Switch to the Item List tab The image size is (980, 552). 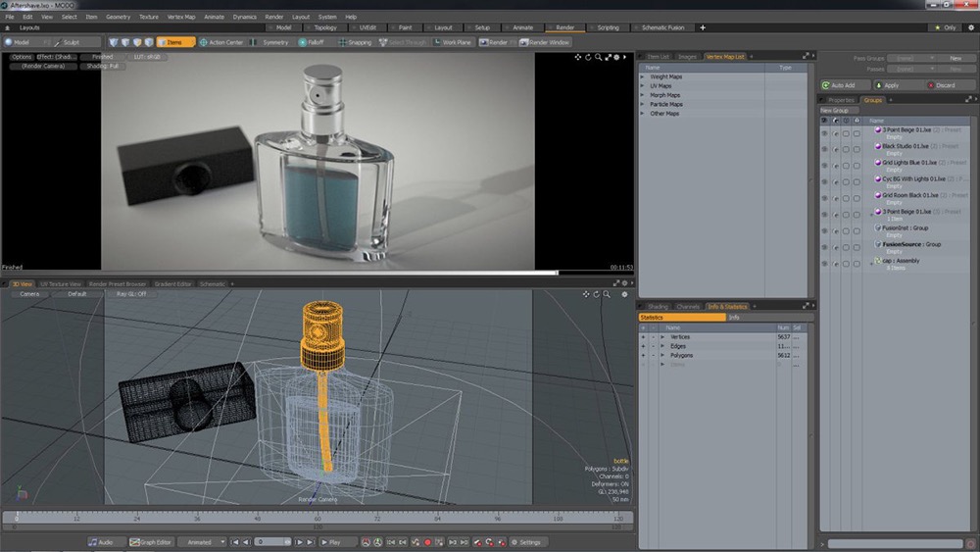coord(659,57)
